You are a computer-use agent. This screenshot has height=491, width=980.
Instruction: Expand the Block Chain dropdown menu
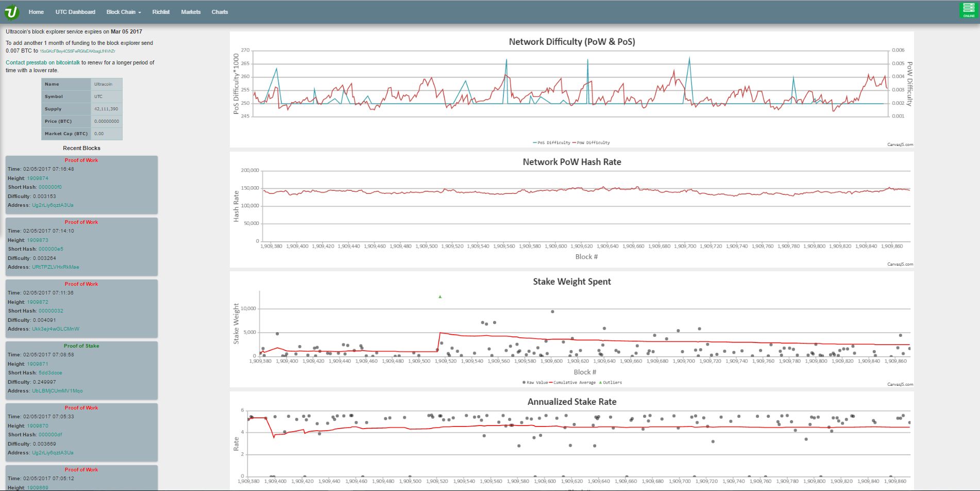[124, 12]
